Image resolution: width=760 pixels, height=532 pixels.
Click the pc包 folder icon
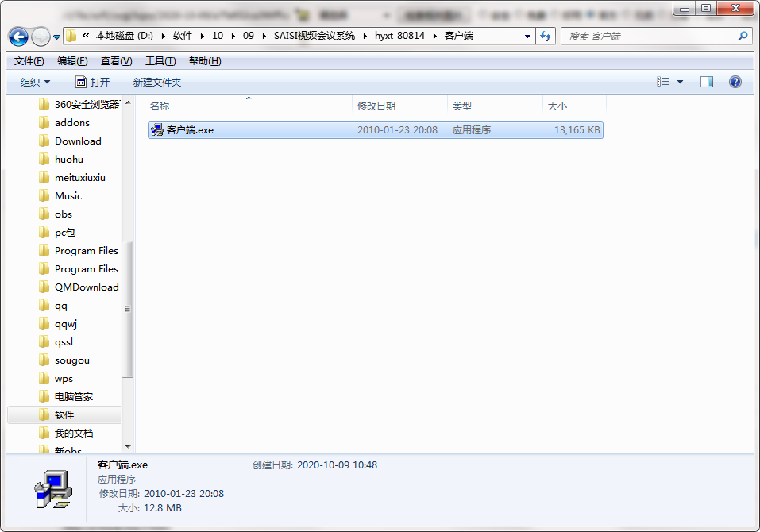pyautogui.click(x=44, y=233)
